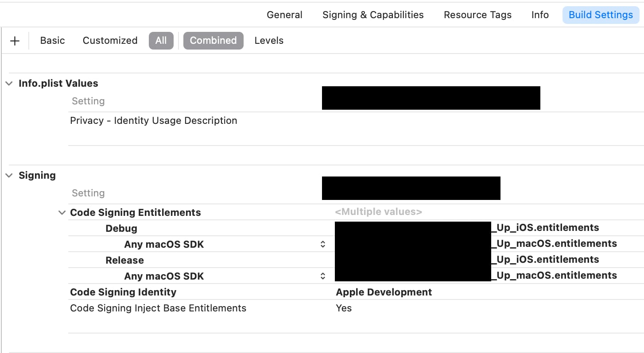Click the Signing section title
644x353 pixels.
(x=37, y=176)
